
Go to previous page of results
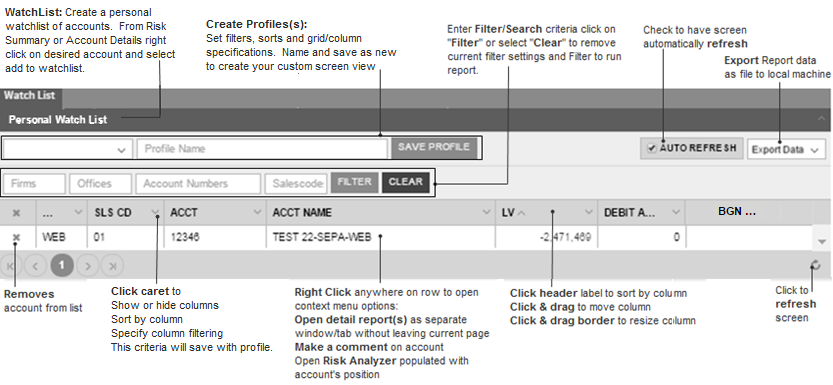coord(35,265)
